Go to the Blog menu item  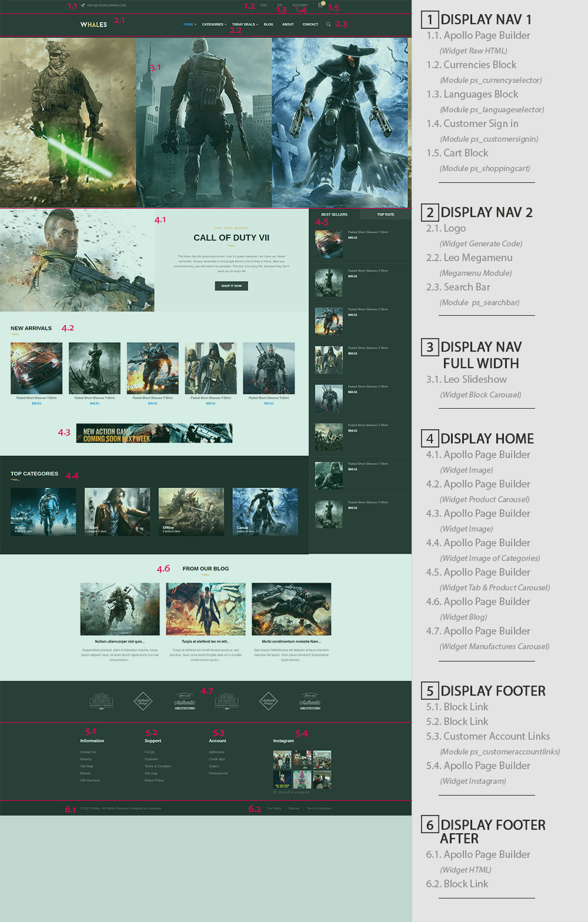(269, 24)
